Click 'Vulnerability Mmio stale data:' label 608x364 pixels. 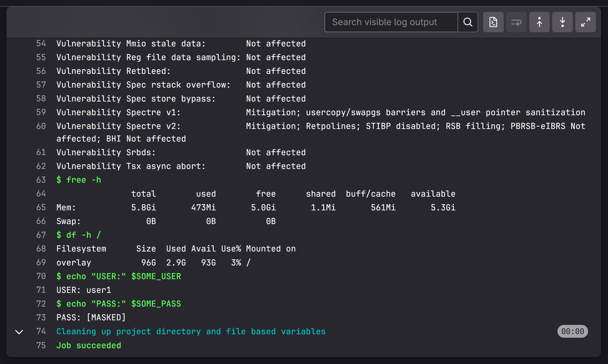[131, 43]
